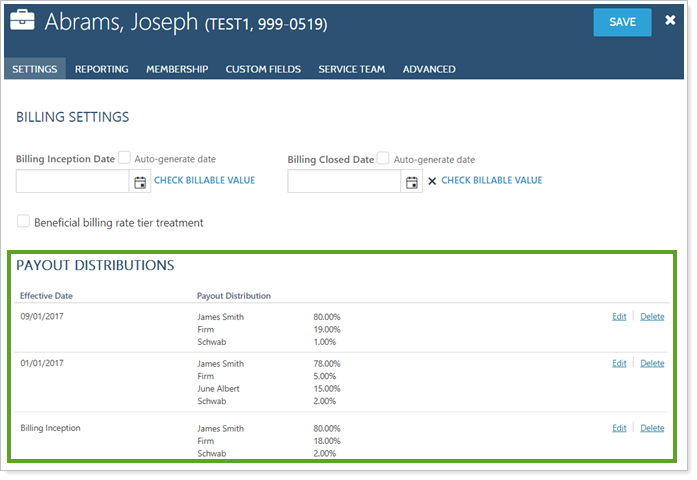The height and width of the screenshot is (480, 697).
Task: Click the Billing Inception Date input field
Action: point(72,181)
